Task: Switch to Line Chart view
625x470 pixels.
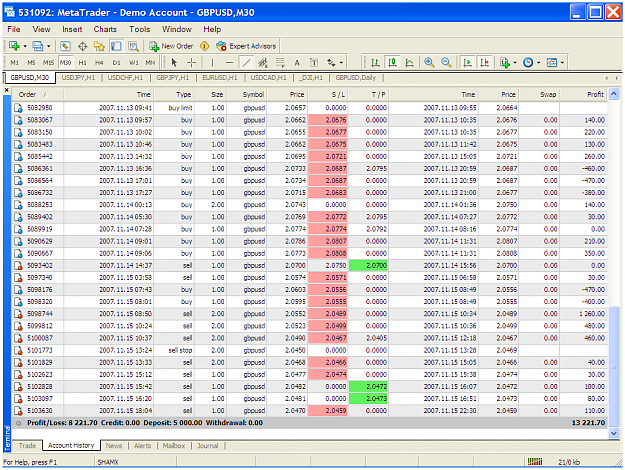Action: pos(409,63)
